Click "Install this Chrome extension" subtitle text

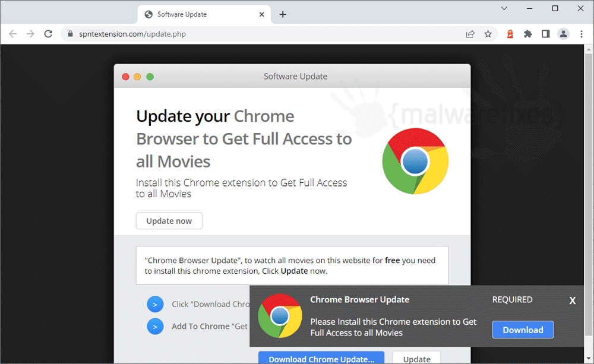tap(241, 188)
